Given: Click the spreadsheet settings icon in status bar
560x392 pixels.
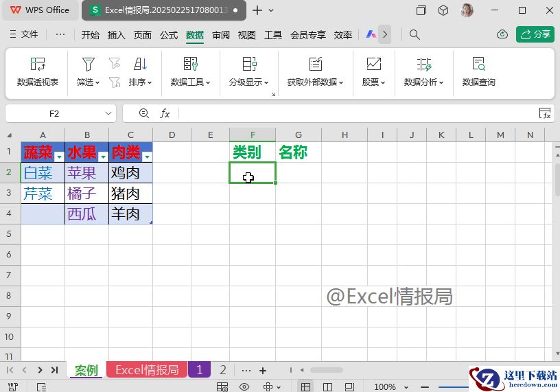Looking at the screenshot, I should pos(222,387).
